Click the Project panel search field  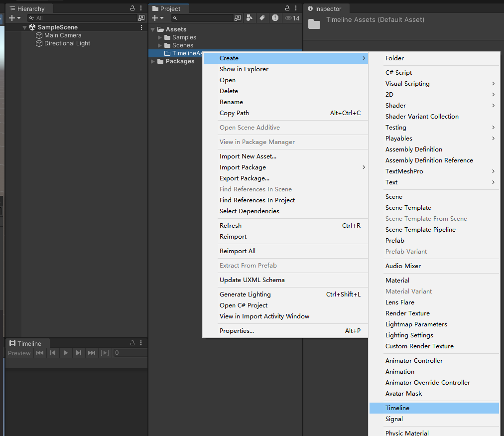click(204, 18)
